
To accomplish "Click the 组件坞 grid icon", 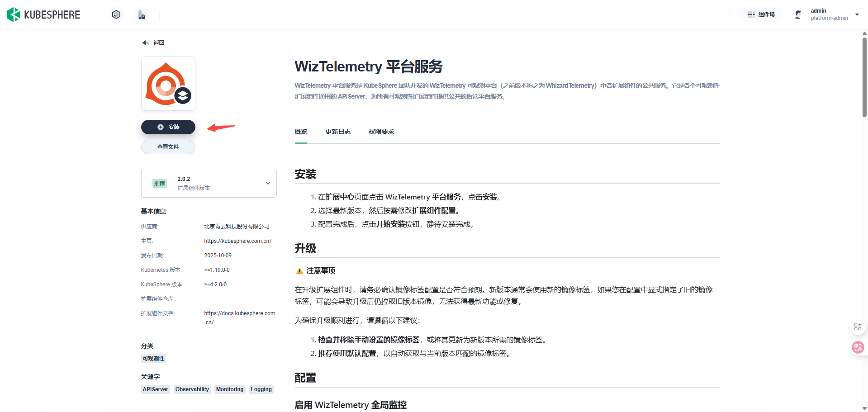I will [x=751, y=14].
